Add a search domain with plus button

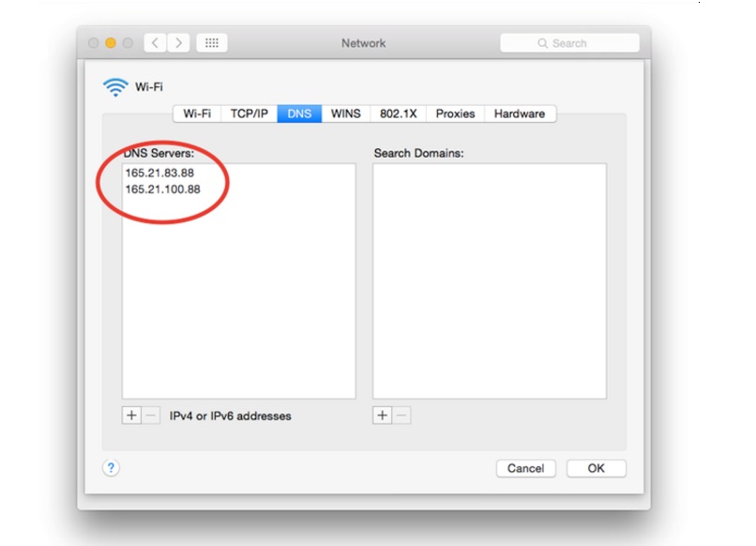pos(383,416)
